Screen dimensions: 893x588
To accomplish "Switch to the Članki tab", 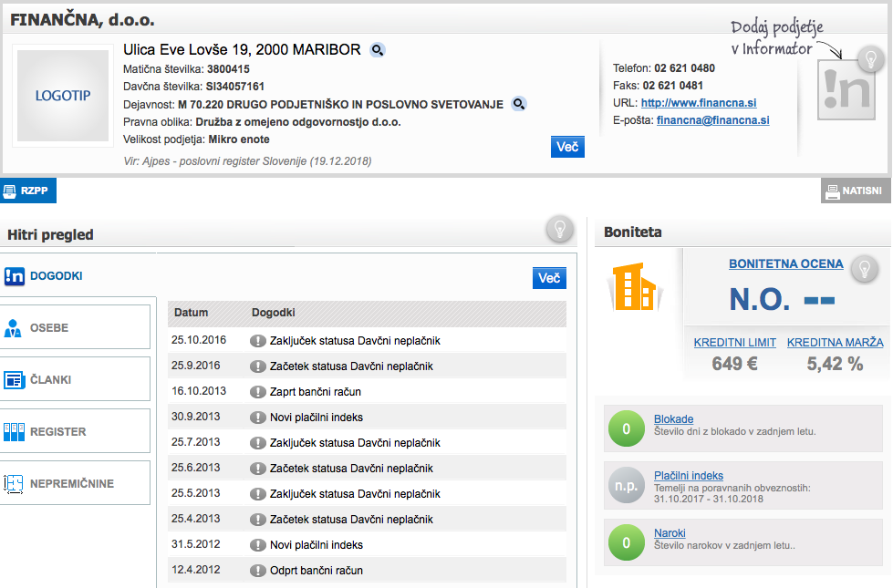I will (x=75, y=379).
